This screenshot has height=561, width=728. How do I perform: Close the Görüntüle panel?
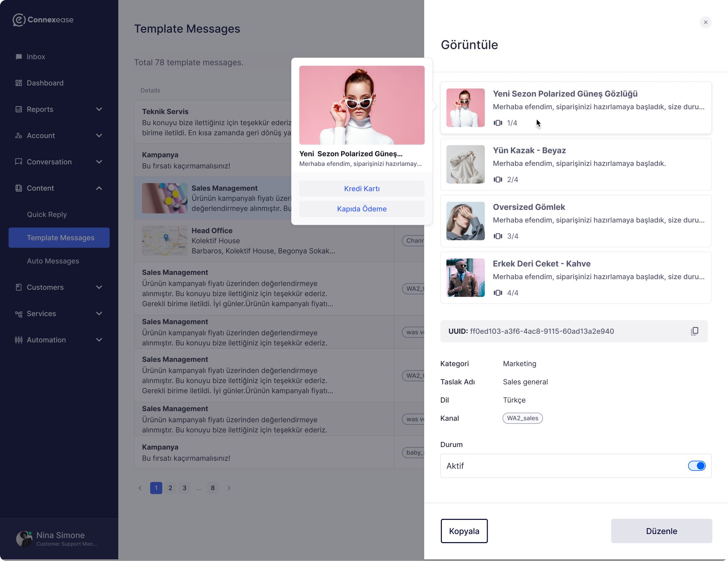click(x=705, y=22)
